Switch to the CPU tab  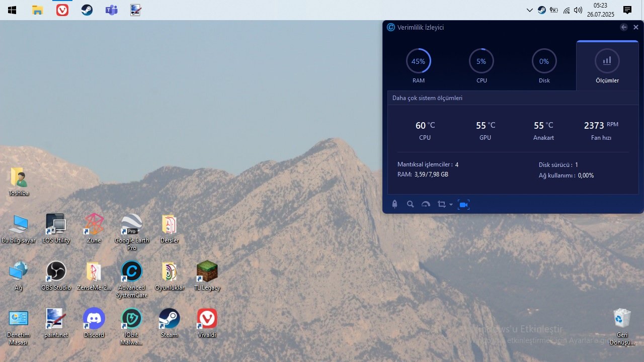[481, 66]
